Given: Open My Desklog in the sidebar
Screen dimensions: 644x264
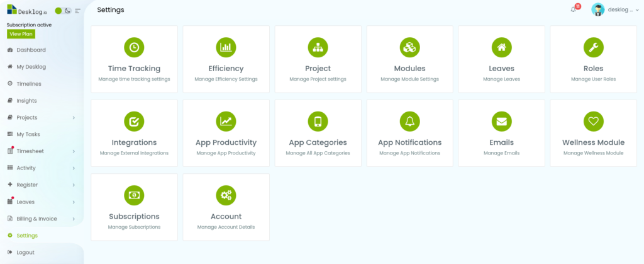Looking at the screenshot, I should pyautogui.click(x=31, y=67).
